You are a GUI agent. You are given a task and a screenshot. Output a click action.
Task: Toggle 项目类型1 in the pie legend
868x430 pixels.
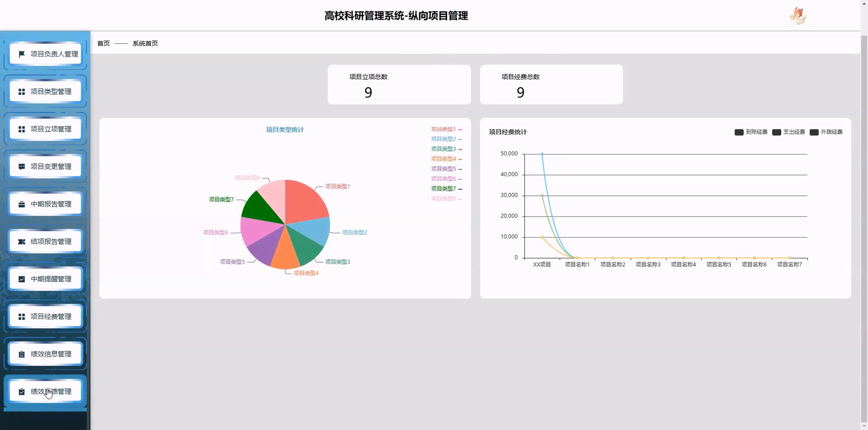[x=446, y=129]
